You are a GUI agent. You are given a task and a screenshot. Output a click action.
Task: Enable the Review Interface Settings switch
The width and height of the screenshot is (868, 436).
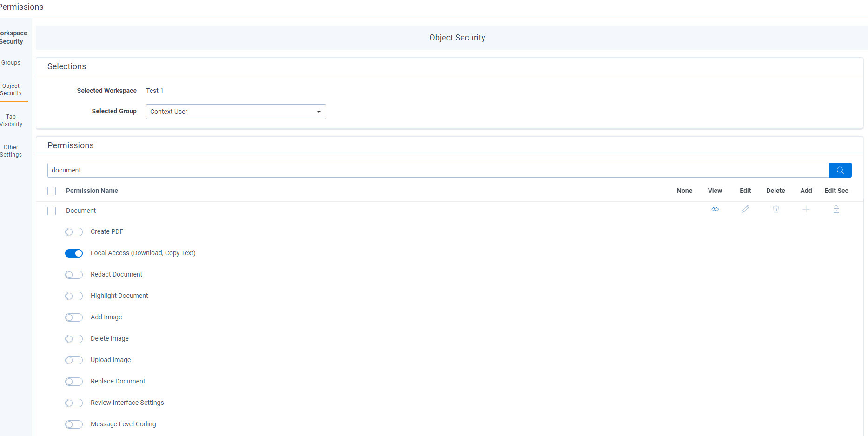74,403
